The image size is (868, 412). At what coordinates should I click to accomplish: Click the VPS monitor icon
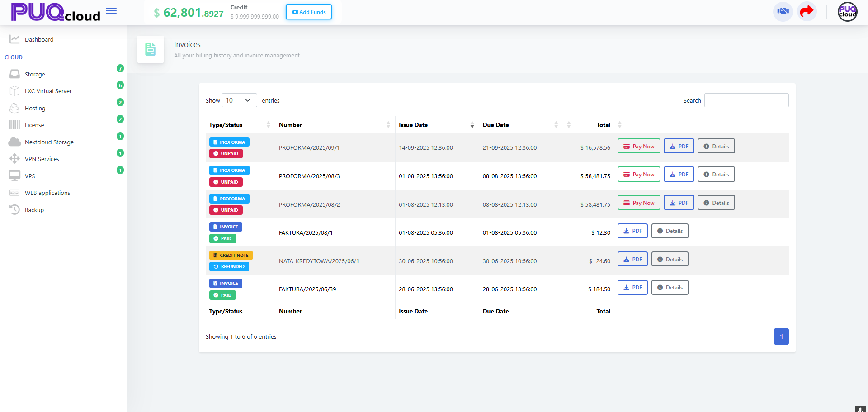[x=14, y=176]
